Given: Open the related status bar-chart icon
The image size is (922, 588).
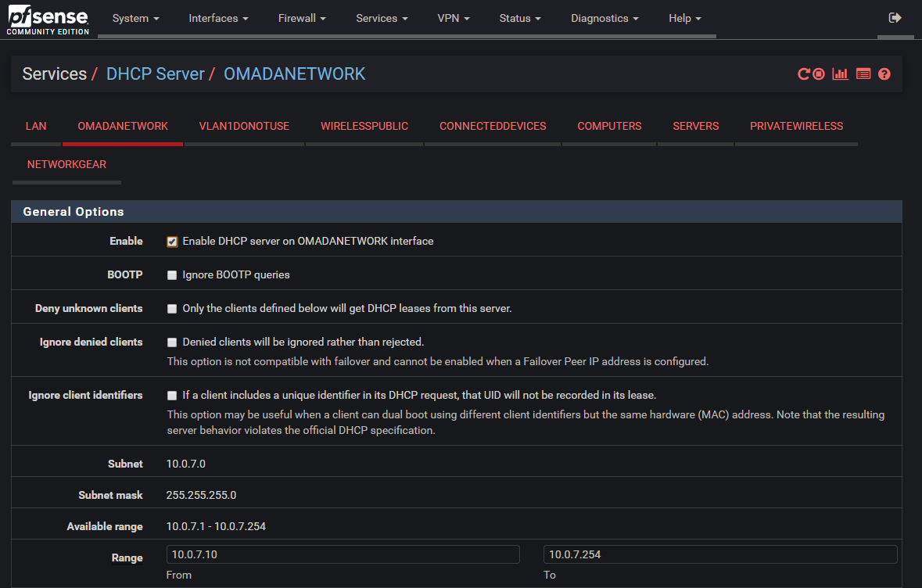Looking at the screenshot, I should (x=840, y=73).
